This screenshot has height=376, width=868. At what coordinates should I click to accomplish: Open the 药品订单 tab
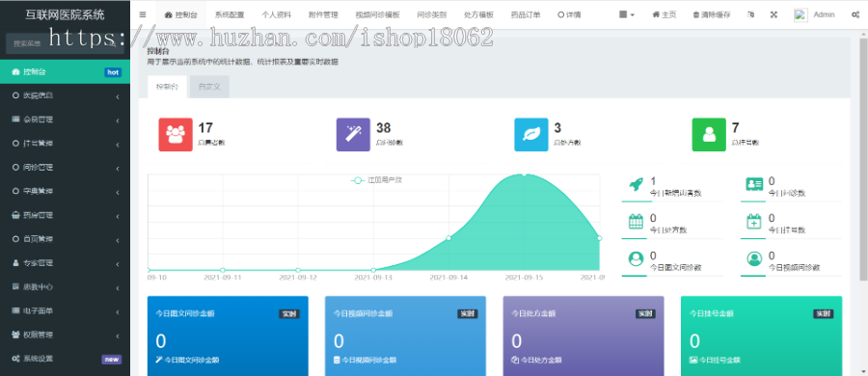[x=526, y=15]
